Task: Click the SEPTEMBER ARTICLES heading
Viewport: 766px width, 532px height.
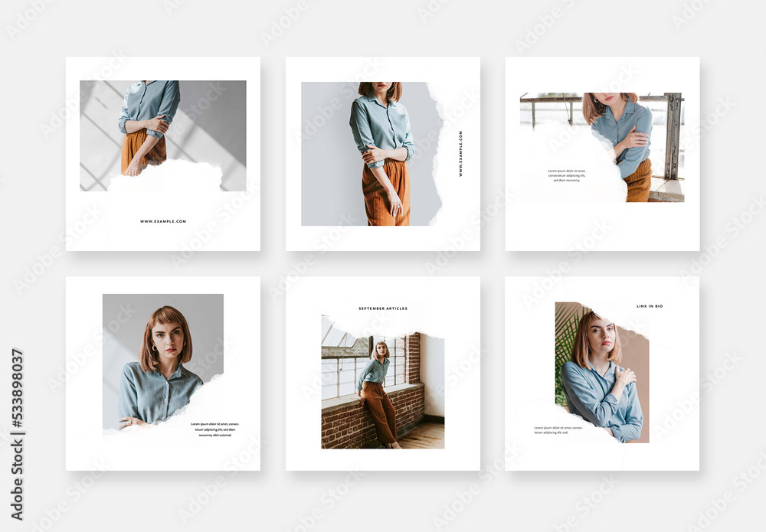Action: [383, 308]
